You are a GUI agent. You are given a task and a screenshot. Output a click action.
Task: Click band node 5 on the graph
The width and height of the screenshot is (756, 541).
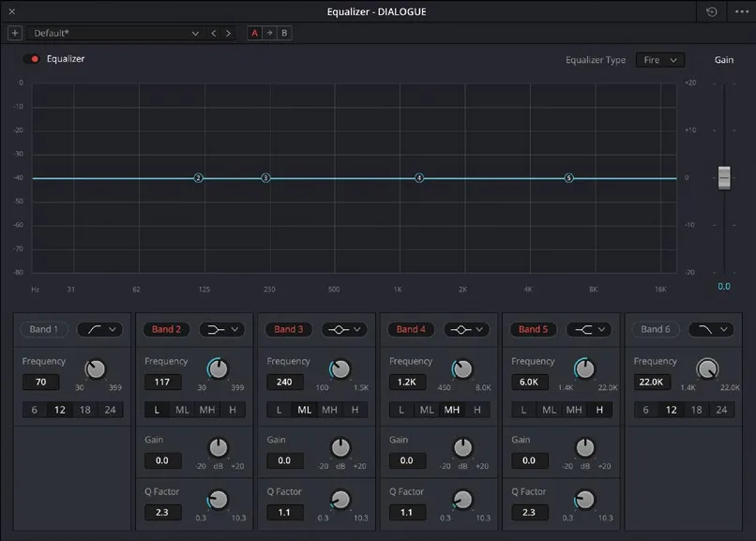click(569, 178)
